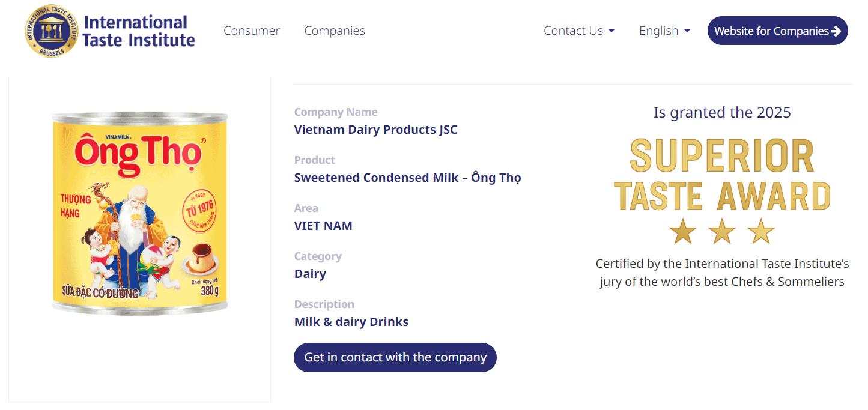Click Get in contact with the company

pyautogui.click(x=395, y=357)
